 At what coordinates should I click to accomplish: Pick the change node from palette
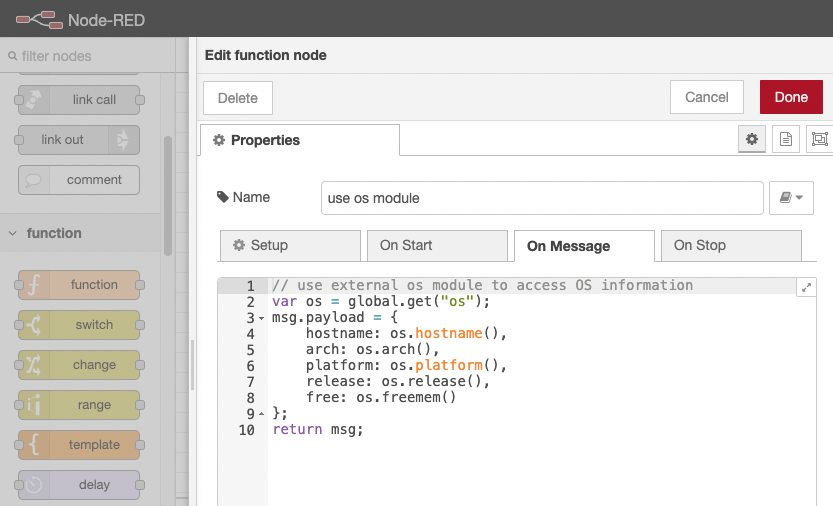pos(79,365)
